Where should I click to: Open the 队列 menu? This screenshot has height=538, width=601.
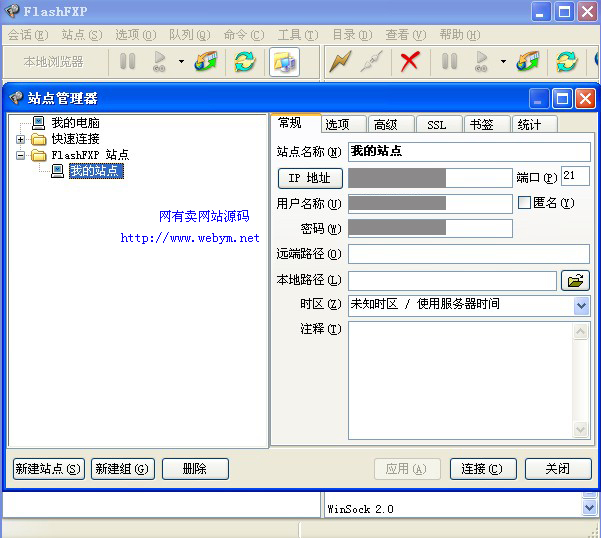tap(190, 35)
